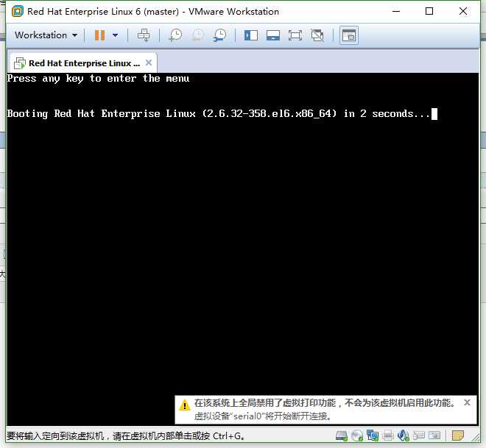This screenshot has width=486, height=448.
Task: Send Ctrl+Alt+Del to the virtual machine
Action: click(x=144, y=35)
